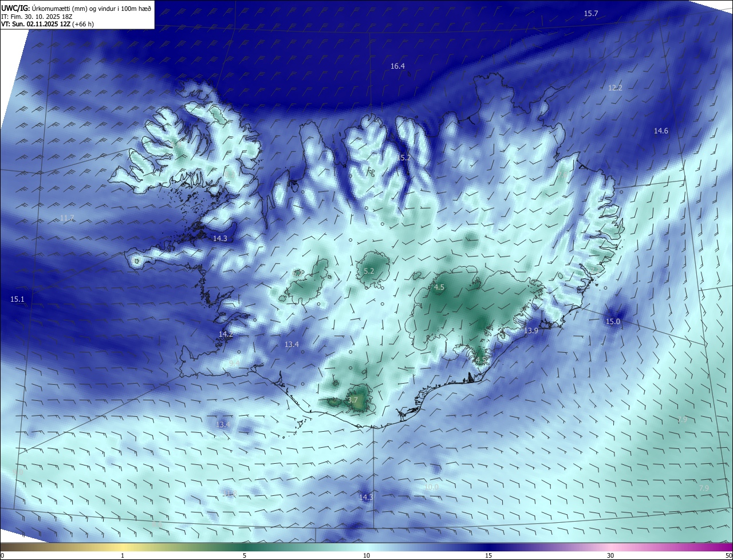Click the 15.1 value label
The height and width of the screenshot is (560, 733).
(x=17, y=299)
